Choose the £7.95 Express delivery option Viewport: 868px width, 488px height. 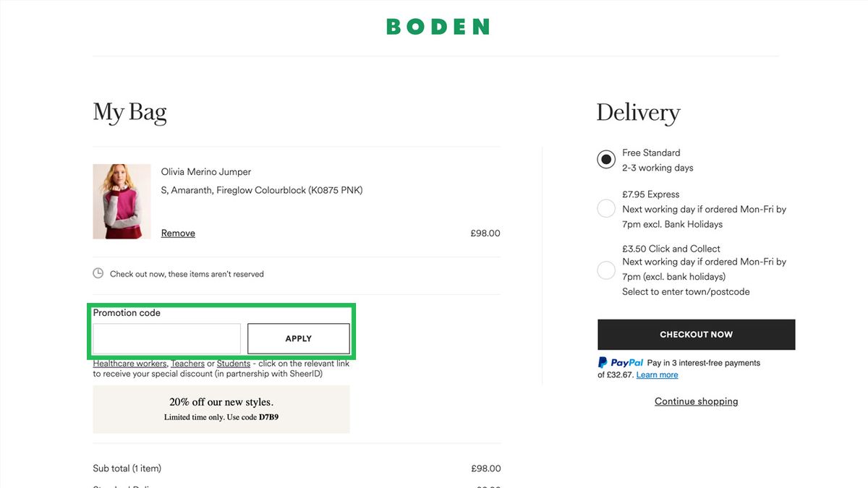click(605, 207)
